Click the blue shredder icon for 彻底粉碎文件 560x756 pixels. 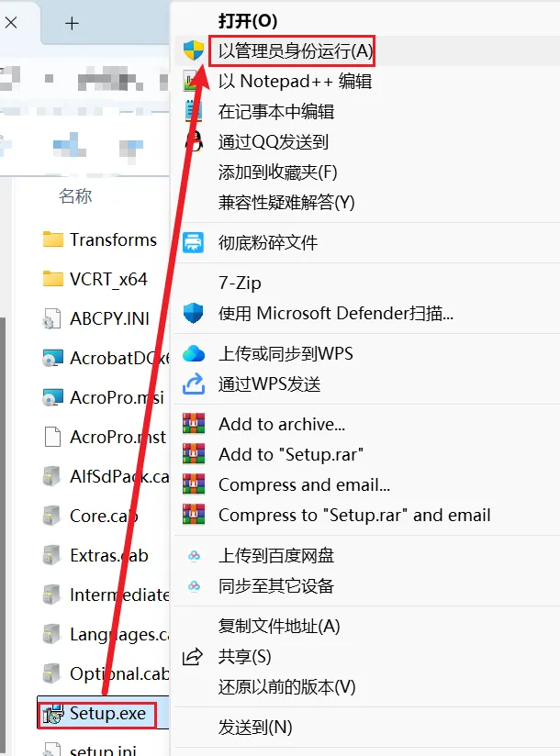194,242
